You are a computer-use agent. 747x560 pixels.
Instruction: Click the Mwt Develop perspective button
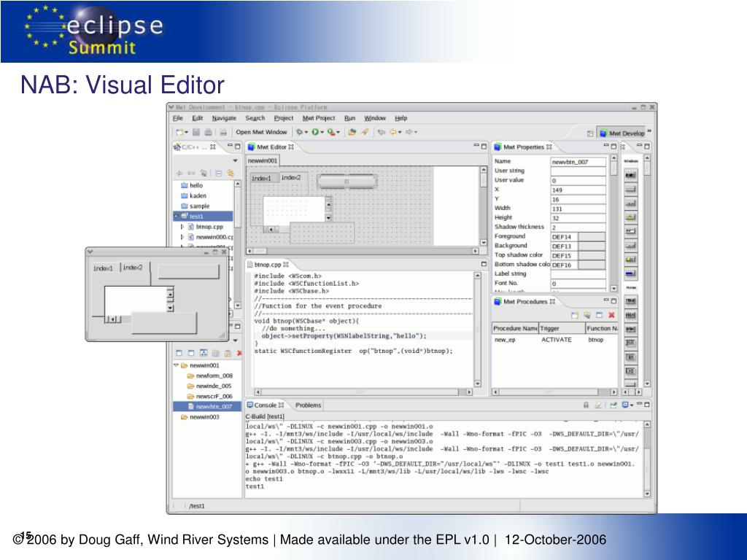pos(622,133)
